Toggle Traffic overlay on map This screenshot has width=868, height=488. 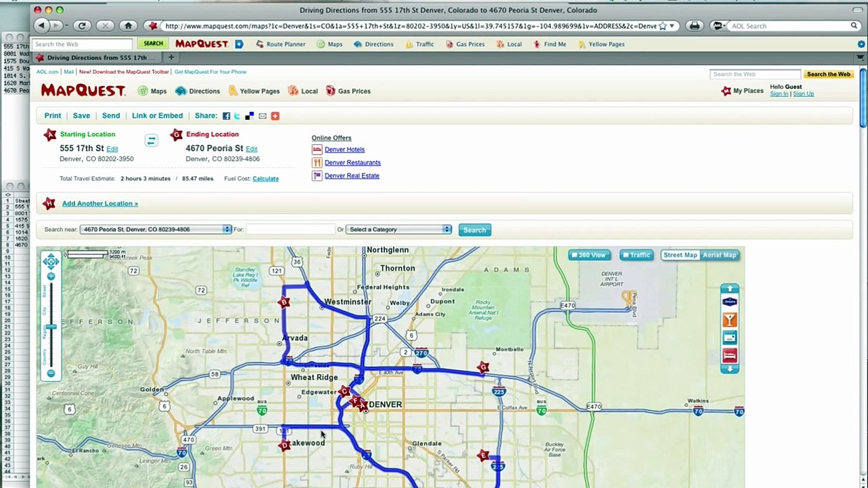pos(636,255)
